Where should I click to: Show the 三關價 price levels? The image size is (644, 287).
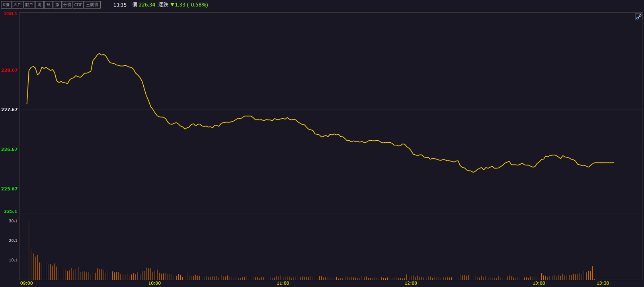tap(92, 5)
